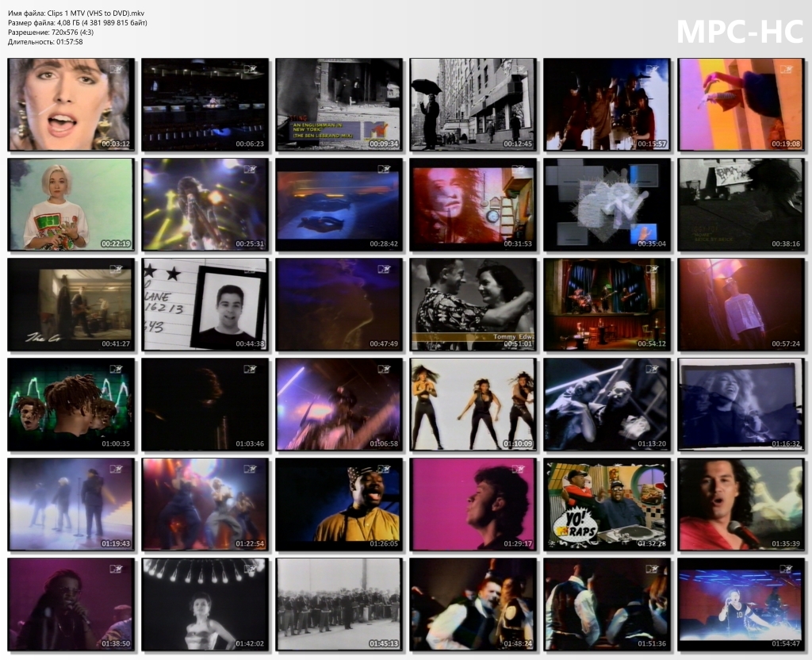Click the MTV logo frame 00:35:04

(x=607, y=205)
